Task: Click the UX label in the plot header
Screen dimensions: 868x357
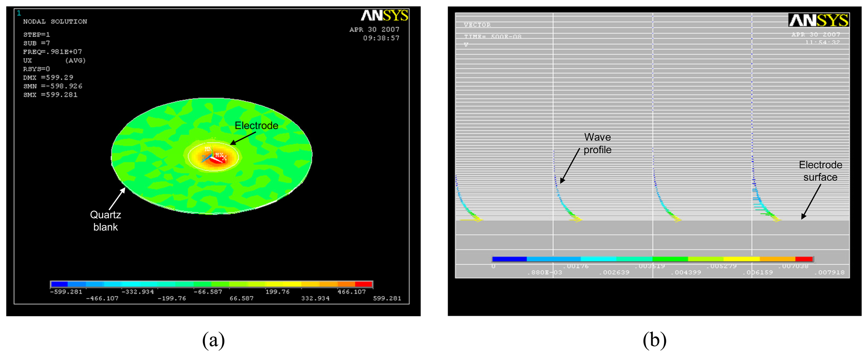Action: click(x=28, y=60)
